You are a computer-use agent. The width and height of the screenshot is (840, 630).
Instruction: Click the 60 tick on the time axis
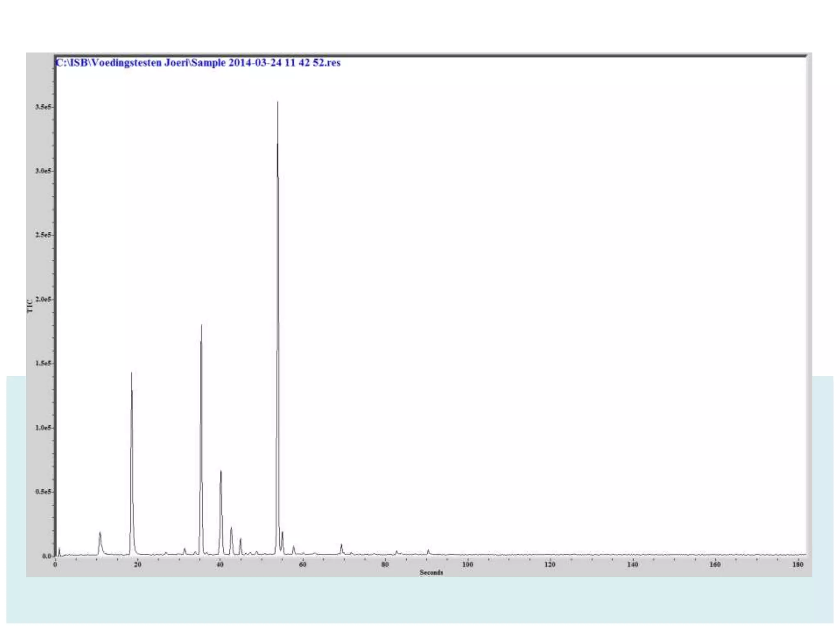pos(303,564)
